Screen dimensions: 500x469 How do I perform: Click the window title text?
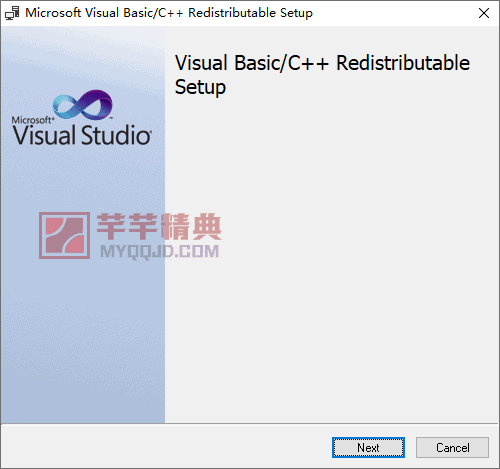169,13
